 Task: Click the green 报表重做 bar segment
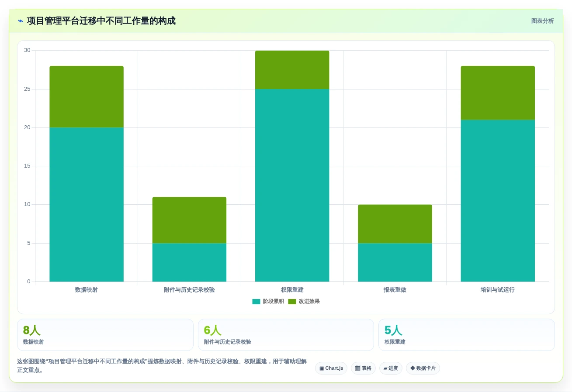395,224
